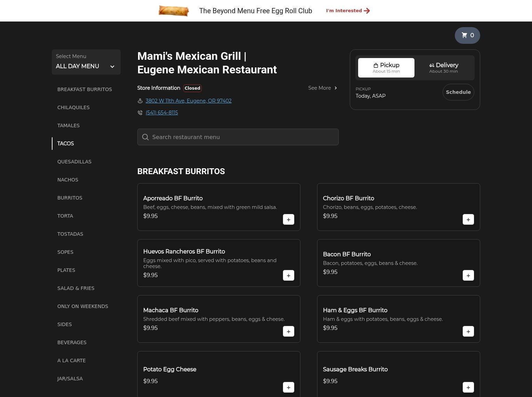Click the Schedule pickup button

pos(458,92)
